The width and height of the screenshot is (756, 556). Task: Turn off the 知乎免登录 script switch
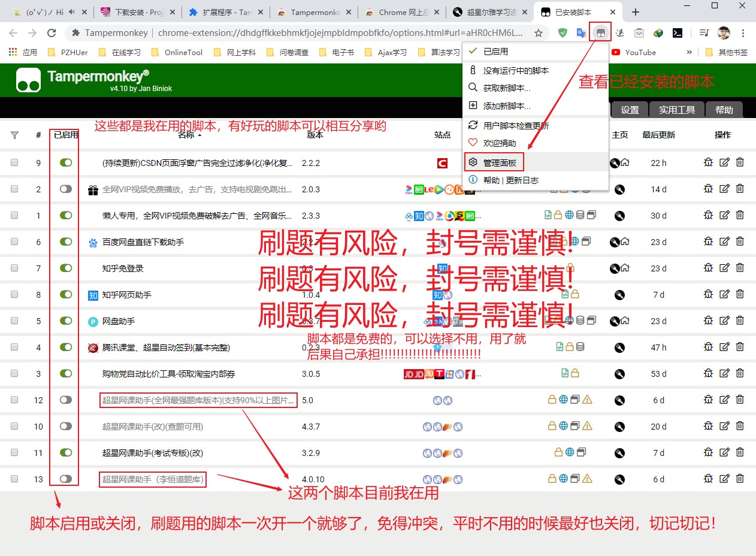[x=66, y=268]
